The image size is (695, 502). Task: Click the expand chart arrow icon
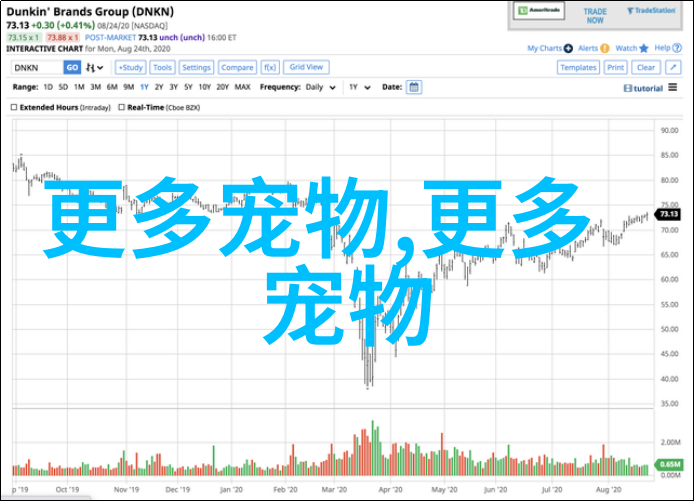(x=673, y=67)
